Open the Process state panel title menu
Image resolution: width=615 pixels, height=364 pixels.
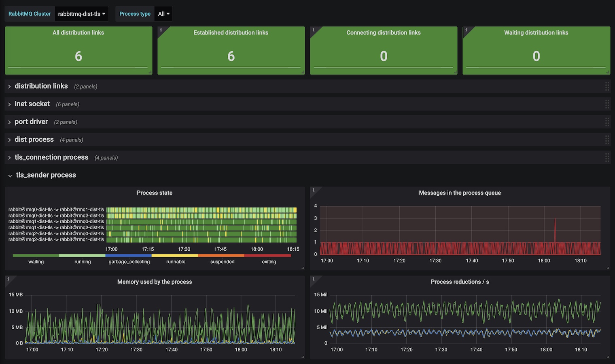155,193
